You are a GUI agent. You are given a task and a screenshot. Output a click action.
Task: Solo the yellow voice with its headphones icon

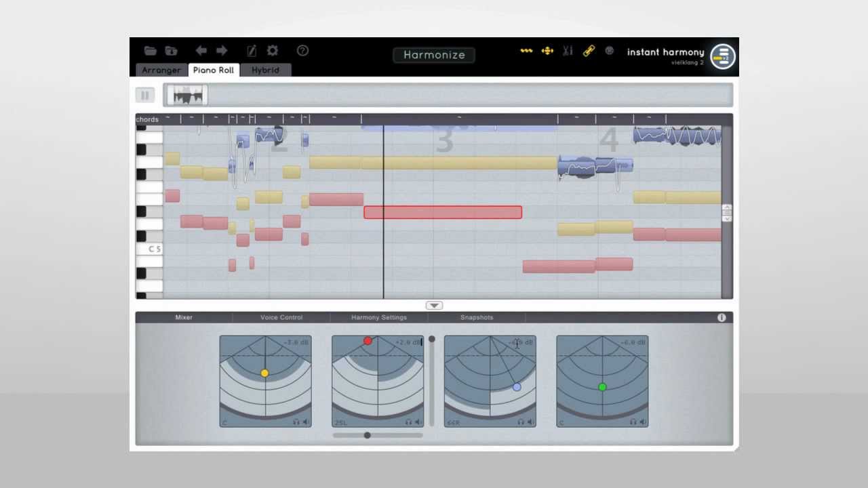[296, 422]
